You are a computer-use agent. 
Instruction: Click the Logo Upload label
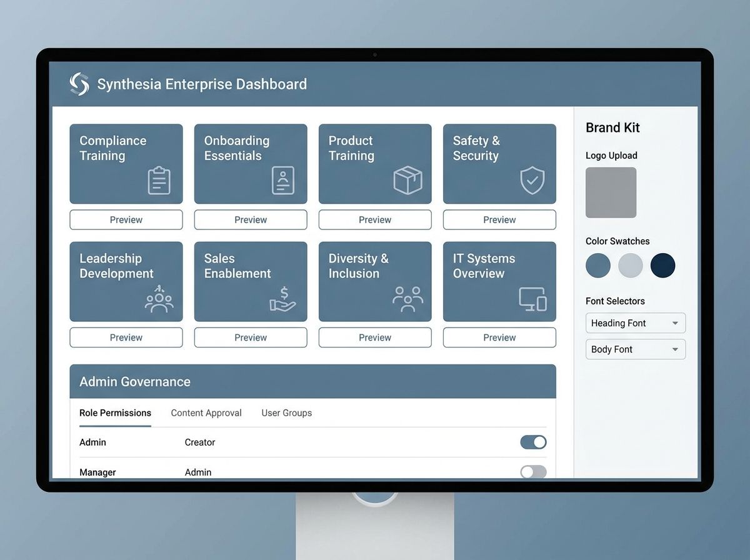611,156
